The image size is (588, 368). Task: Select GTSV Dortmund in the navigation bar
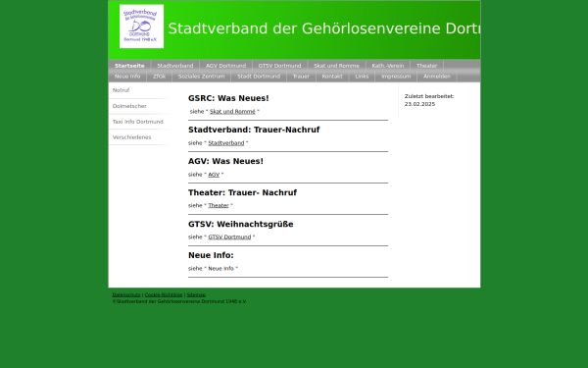pyautogui.click(x=279, y=66)
